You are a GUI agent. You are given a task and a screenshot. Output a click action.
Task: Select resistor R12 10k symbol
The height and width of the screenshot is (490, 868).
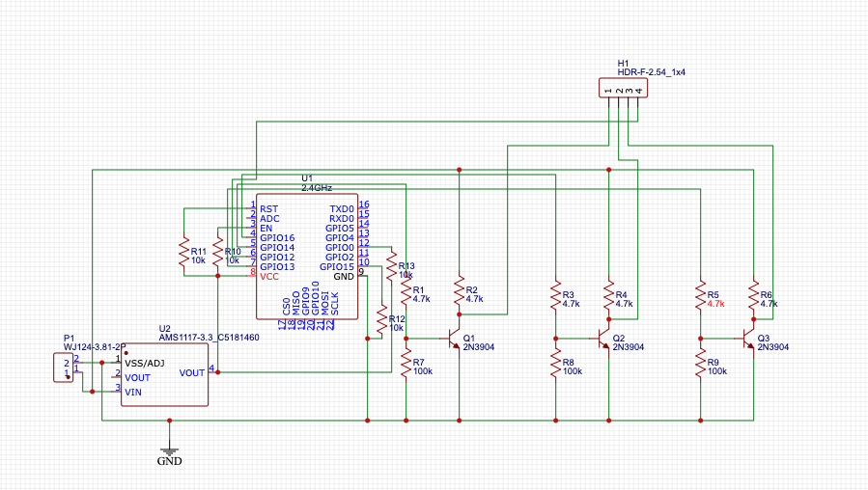382,315
